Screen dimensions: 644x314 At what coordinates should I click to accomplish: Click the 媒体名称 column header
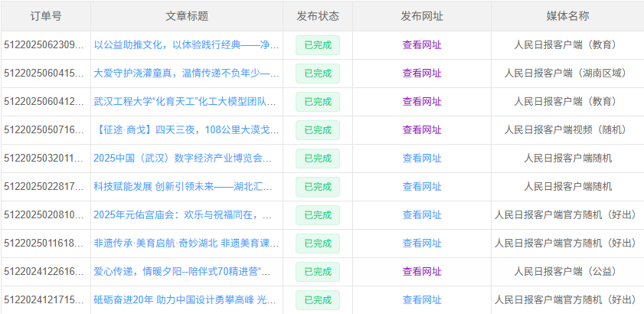pos(567,16)
